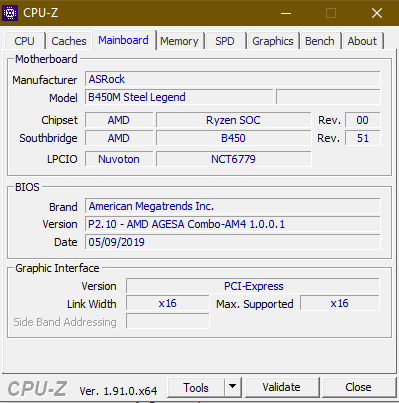This screenshot has height=403, width=399.
Task: Close CPU-Z with the title bar X
Action: point(377,13)
